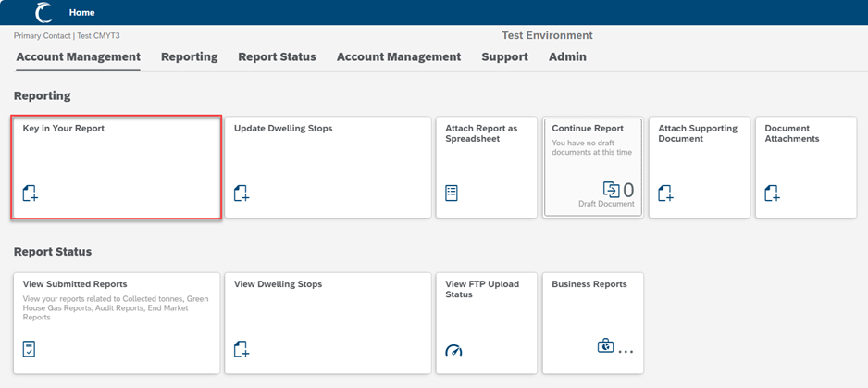Click Home in the top header
The width and height of the screenshot is (868, 388).
81,13
